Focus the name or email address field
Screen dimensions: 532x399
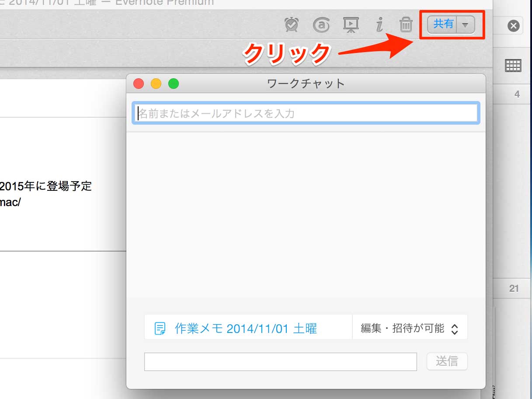coord(306,113)
